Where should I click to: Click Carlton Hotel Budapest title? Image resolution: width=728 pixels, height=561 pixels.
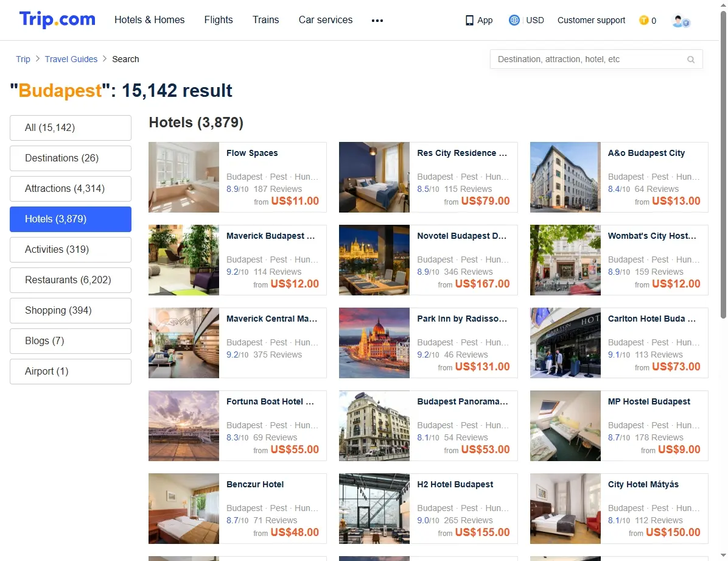click(x=652, y=319)
